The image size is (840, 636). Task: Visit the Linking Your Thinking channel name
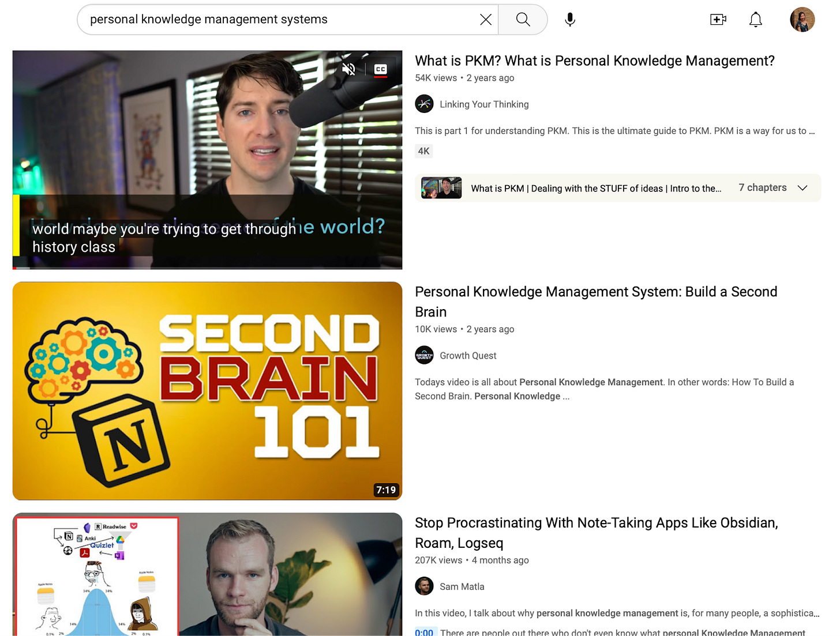[484, 104]
